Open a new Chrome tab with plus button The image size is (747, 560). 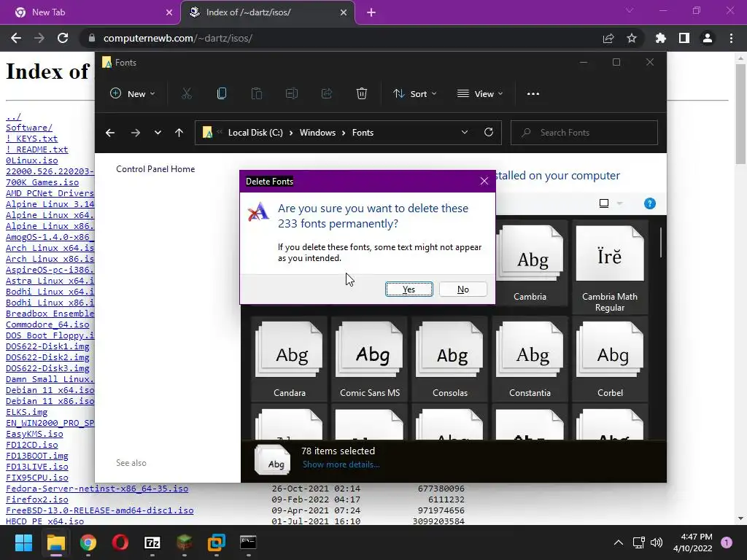coord(371,12)
